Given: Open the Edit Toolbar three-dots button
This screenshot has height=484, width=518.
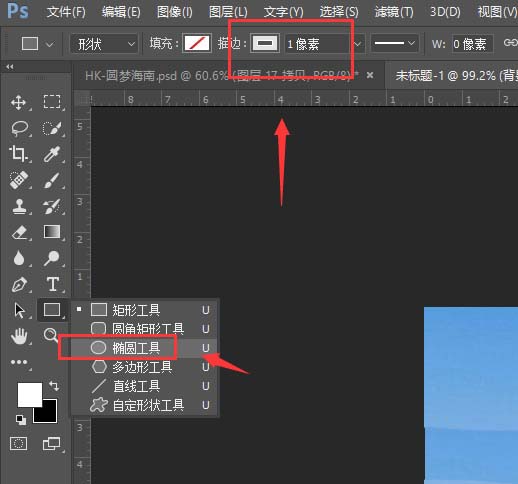Looking at the screenshot, I should [x=19, y=362].
